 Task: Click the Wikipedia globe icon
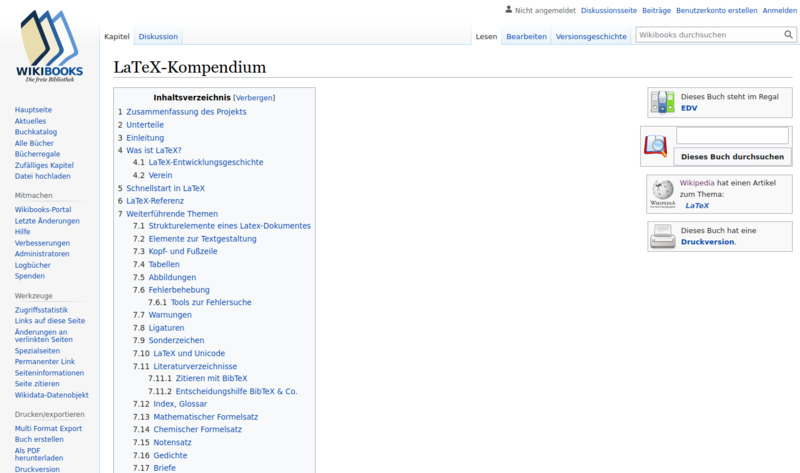662,194
